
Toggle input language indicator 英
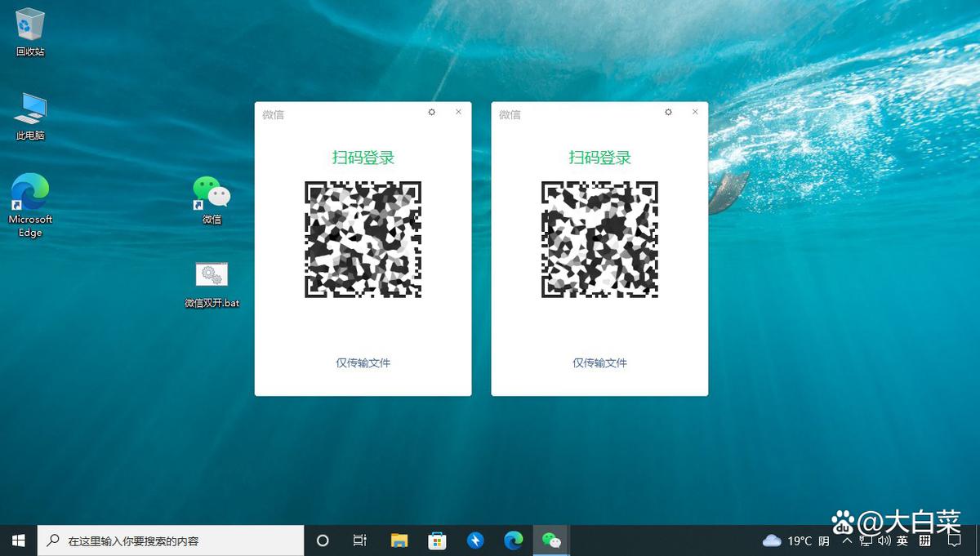(902, 540)
